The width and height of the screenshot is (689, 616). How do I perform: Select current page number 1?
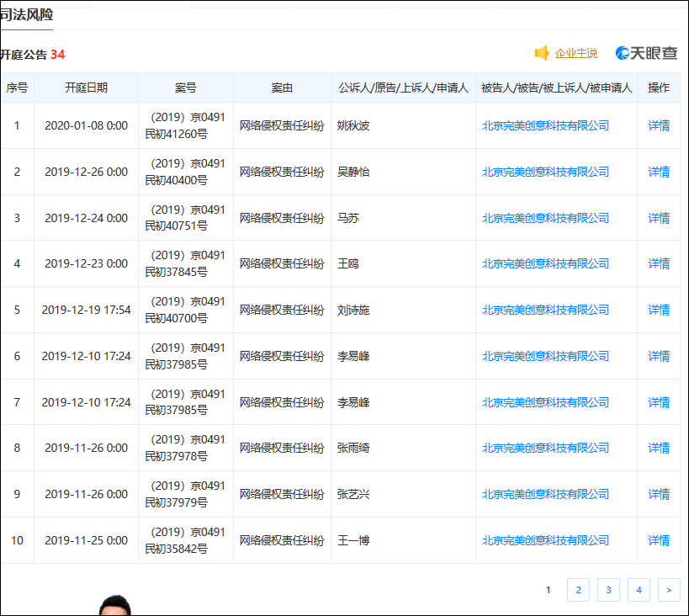coord(548,590)
